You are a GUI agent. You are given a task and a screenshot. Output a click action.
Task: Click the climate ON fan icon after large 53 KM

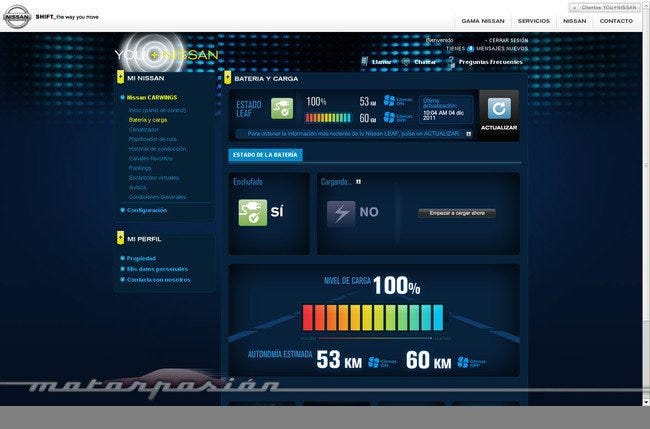point(374,362)
